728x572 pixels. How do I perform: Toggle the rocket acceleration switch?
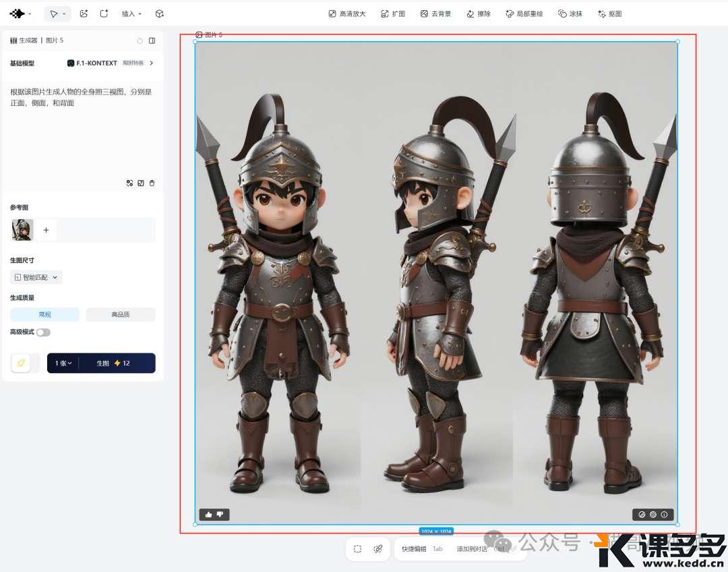25,363
